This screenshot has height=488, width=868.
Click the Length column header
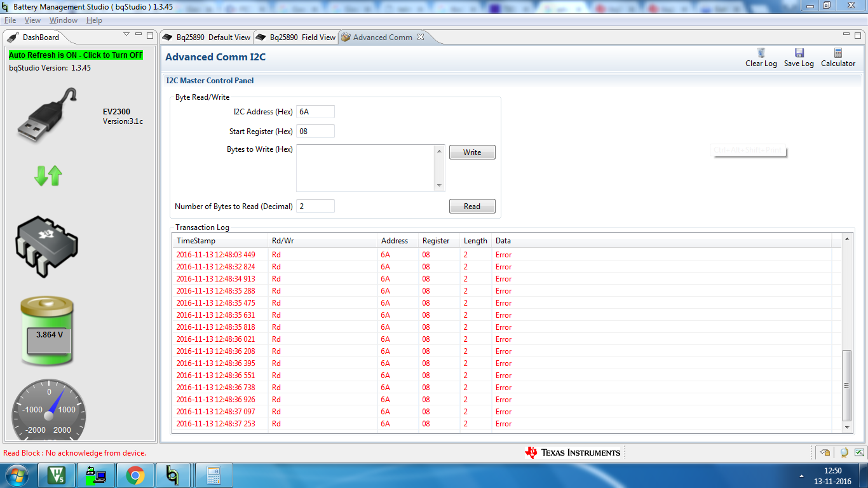[x=476, y=241]
